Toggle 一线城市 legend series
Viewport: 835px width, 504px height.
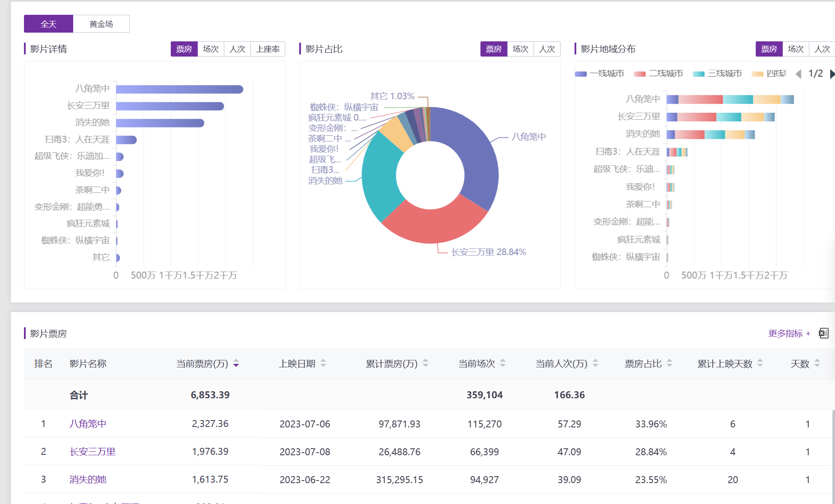(599, 74)
